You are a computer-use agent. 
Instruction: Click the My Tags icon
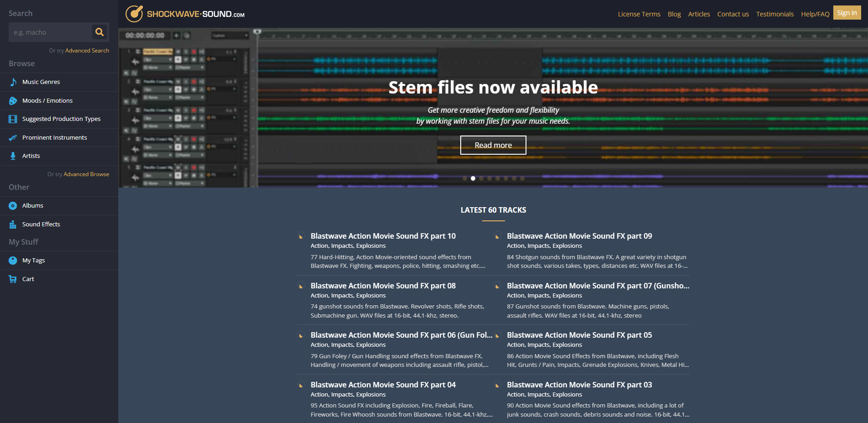click(x=13, y=261)
